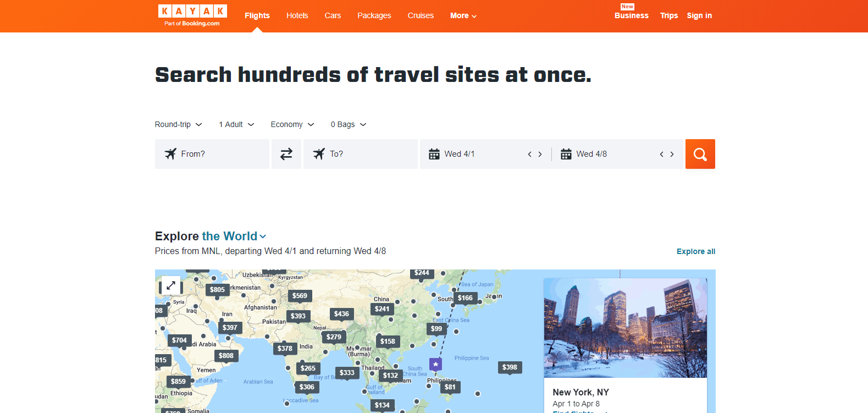Screen dimensions: 868x413
Task: Click the From? origin input field
Action: [x=212, y=154]
